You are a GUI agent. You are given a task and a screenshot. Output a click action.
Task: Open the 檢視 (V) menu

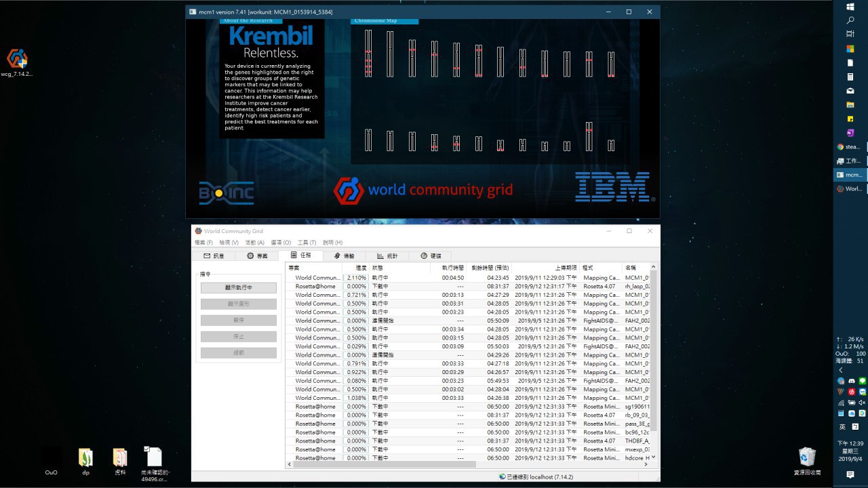(229, 243)
